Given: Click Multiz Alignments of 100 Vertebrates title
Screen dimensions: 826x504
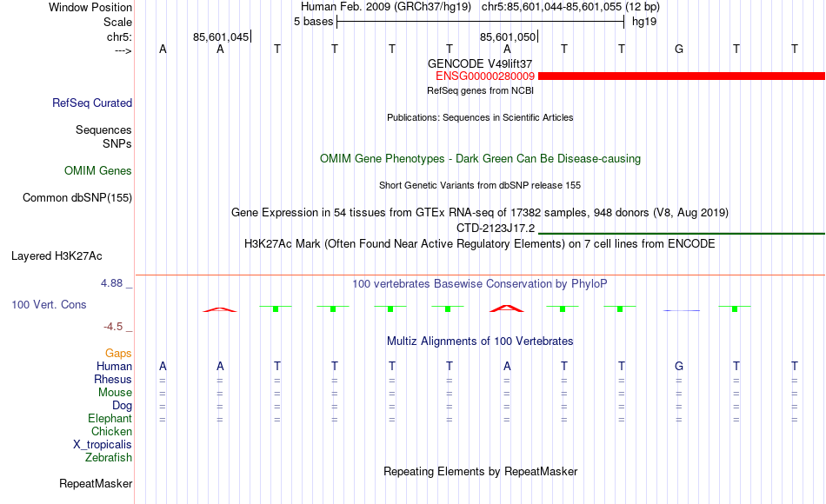Looking at the screenshot, I should pyautogui.click(x=480, y=342).
